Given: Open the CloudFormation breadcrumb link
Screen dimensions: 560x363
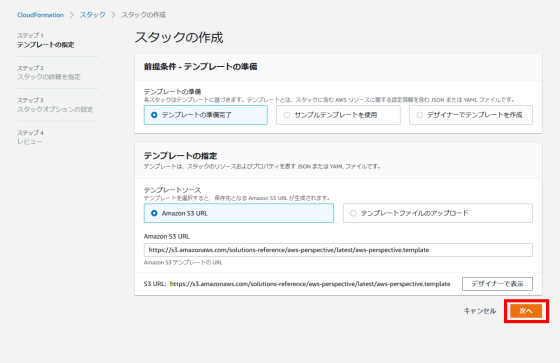Looking at the screenshot, I should click(x=40, y=15).
